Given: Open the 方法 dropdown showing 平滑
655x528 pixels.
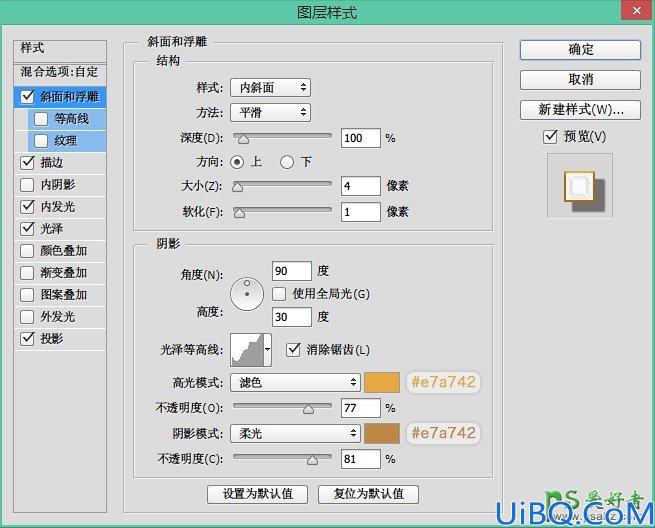Looking at the screenshot, I should click(270, 112).
